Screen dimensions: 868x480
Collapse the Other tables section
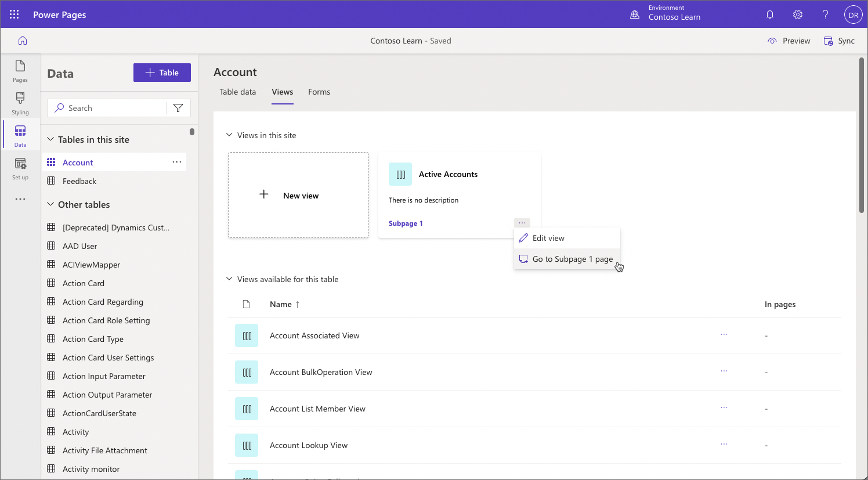point(50,204)
